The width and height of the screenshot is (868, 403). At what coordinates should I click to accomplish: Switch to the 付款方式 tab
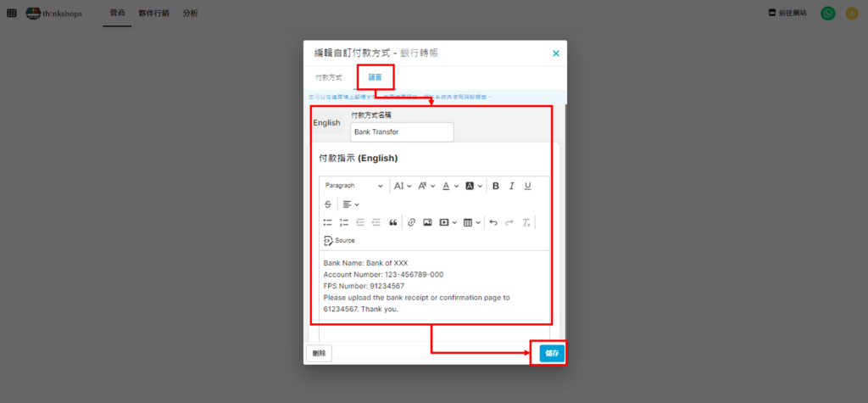point(329,77)
